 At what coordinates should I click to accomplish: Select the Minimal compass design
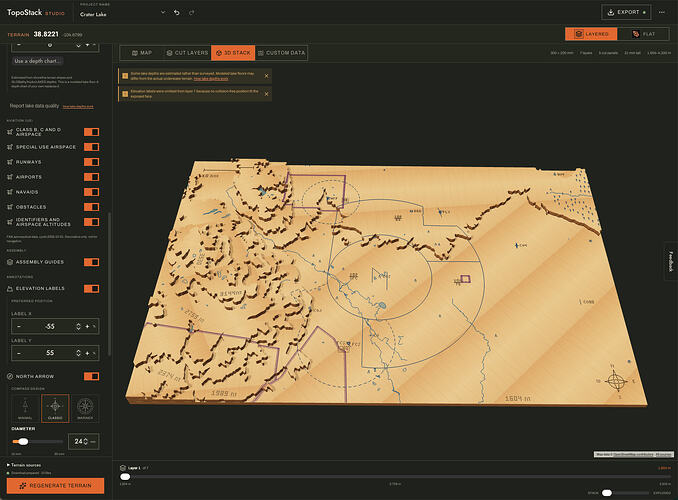[25, 408]
